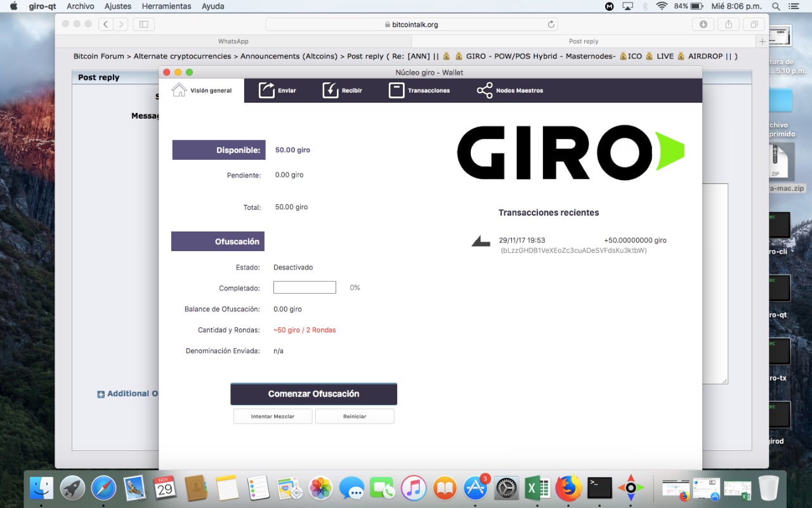This screenshot has width=812, height=508.
Task: Switch to the WhatsApp tab in Safari
Action: tap(233, 41)
